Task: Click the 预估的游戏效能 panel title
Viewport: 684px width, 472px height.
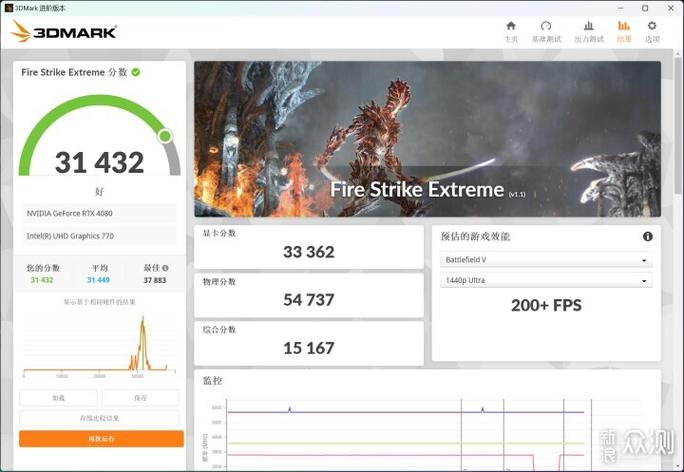Action: (x=475, y=236)
